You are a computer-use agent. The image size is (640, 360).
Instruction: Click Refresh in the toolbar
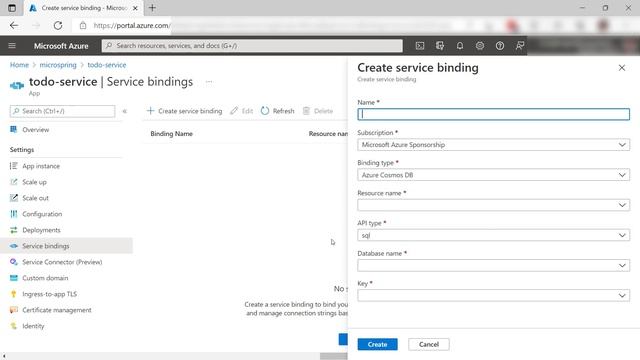coord(278,111)
